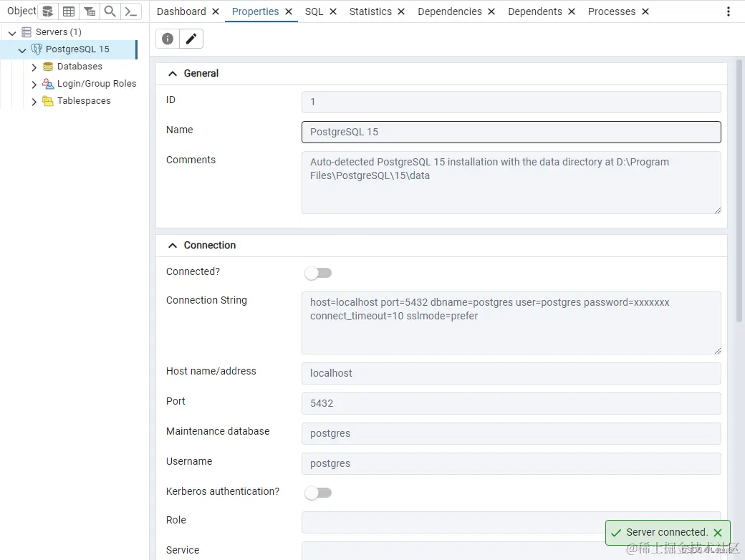Close the Dashboard tab
This screenshot has height=560, width=745.
[x=215, y=11]
